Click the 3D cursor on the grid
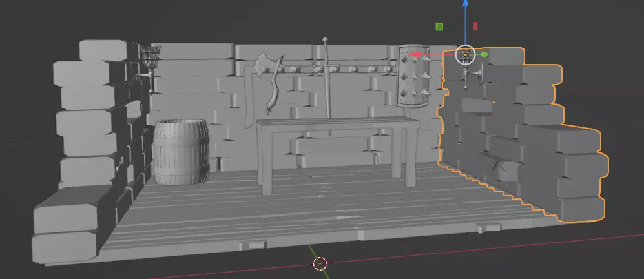Viewport: 644px width, 279px height. (x=320, y=263)
